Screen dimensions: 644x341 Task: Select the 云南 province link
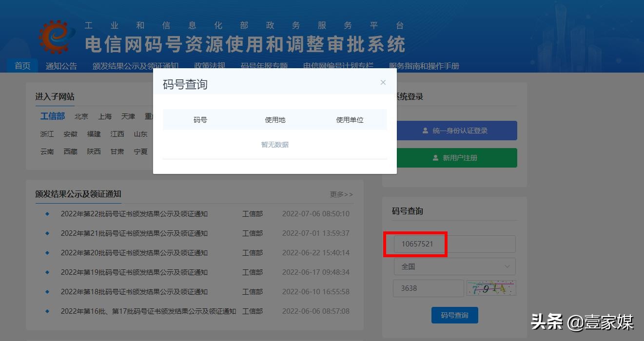[x=47, y=152]
